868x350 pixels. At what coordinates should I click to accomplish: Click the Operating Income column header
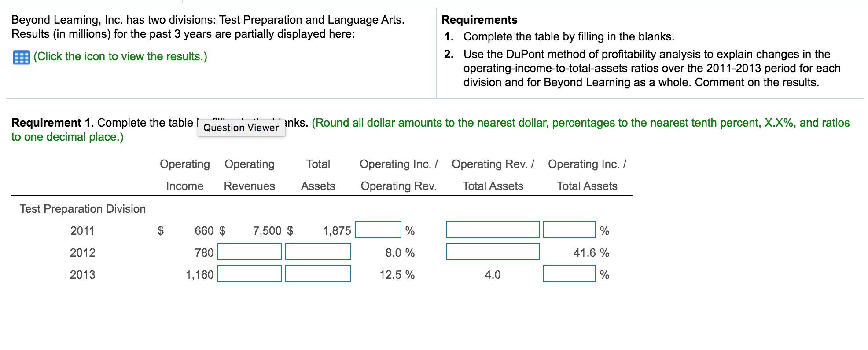184,175
